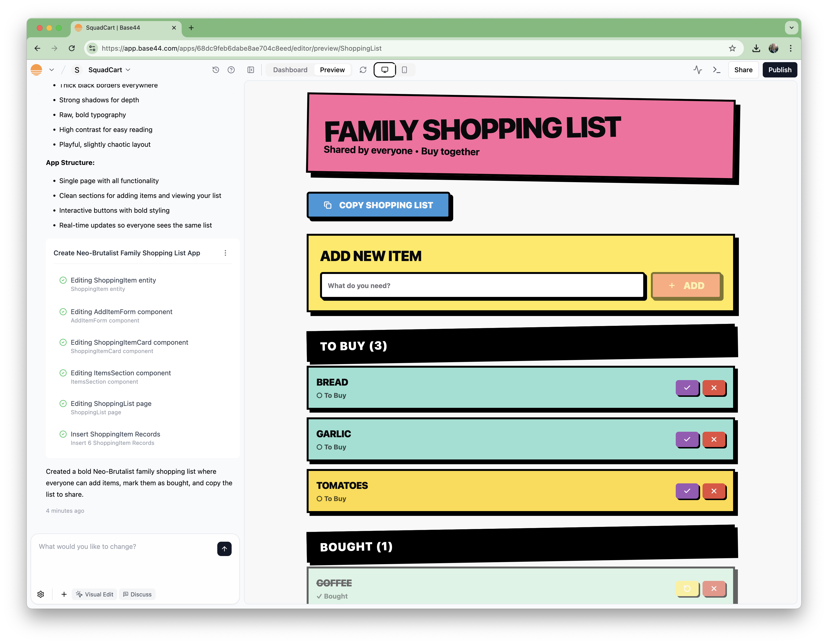Image resolution: width=828 pixels, height=644 pixels.
Task: Switch to desktop preview mode
Action: click(384, 70)
